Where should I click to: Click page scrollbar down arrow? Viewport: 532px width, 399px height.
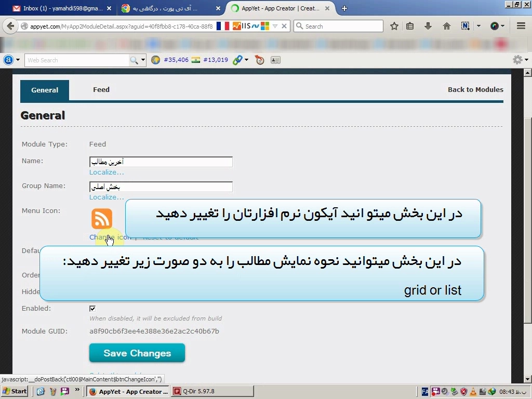(x=527, y=379)
